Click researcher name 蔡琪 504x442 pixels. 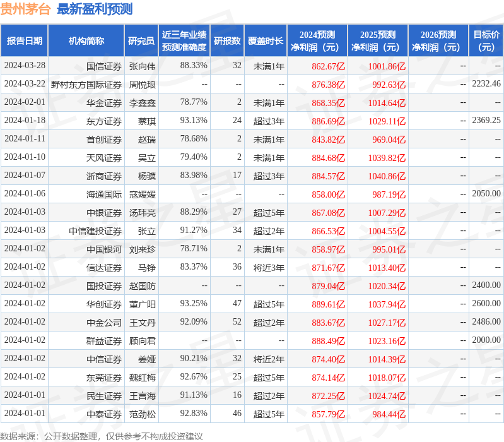point(146,121)
